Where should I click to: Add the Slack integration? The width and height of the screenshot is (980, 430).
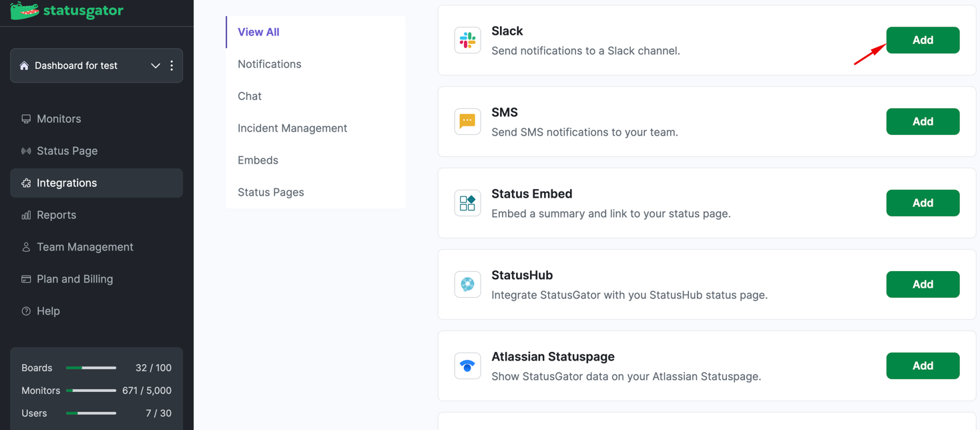tap(923, 40)
